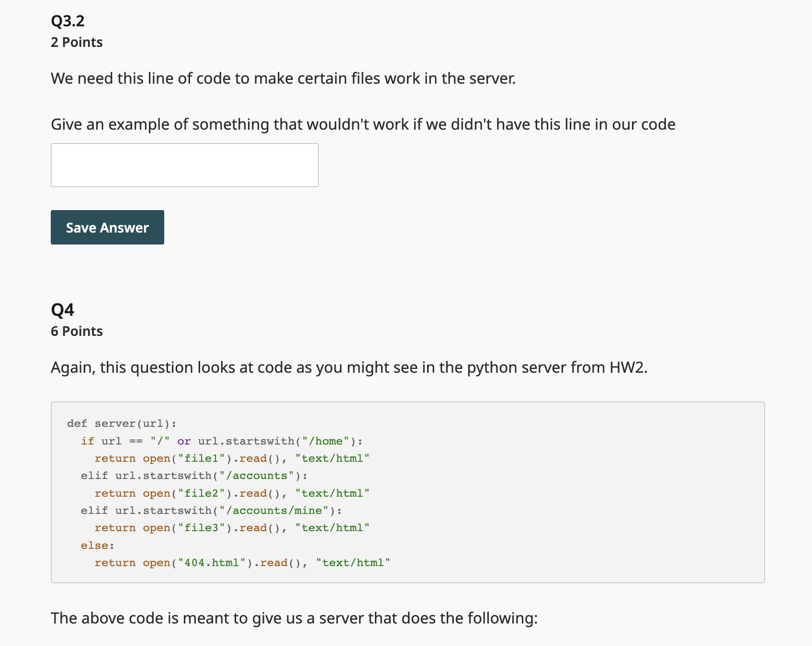Image resolution: width=812 pixels, height=646 pixels.
Task: Click the "else:" line in code
Action: pyautogui.click(x=98, y=546)
